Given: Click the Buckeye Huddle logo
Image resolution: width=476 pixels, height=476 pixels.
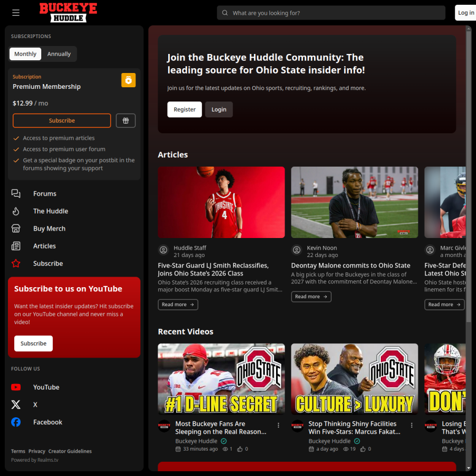Looking at the screenshot, I should point(68,13).
